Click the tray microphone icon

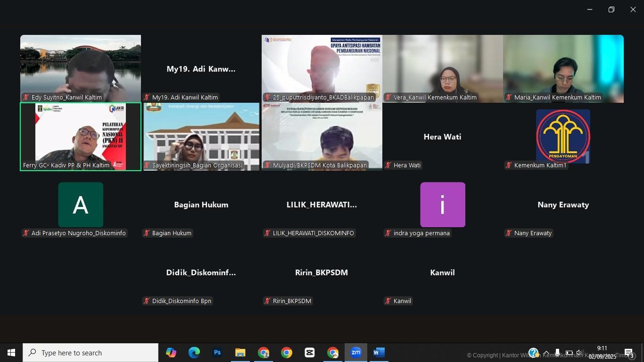(x=557, y=353)
